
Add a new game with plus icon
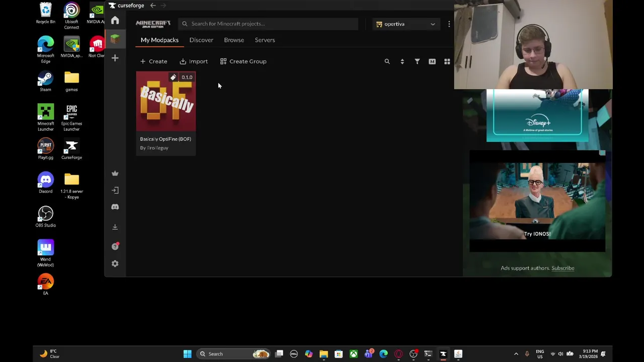[115, 58]
